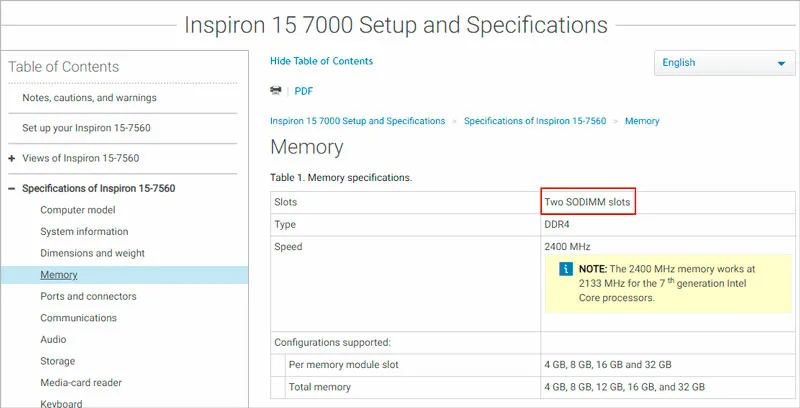Collapse Specifications of Inspiron 15-7560 section
The height and width of the screenshot is (408, 800).
[x=12, y=189]
